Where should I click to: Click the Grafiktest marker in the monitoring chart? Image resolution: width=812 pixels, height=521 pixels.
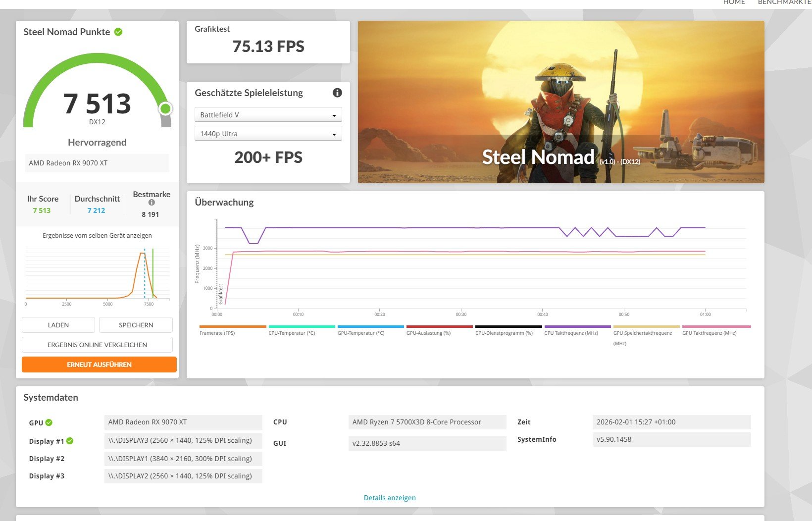tap(220, 293)
